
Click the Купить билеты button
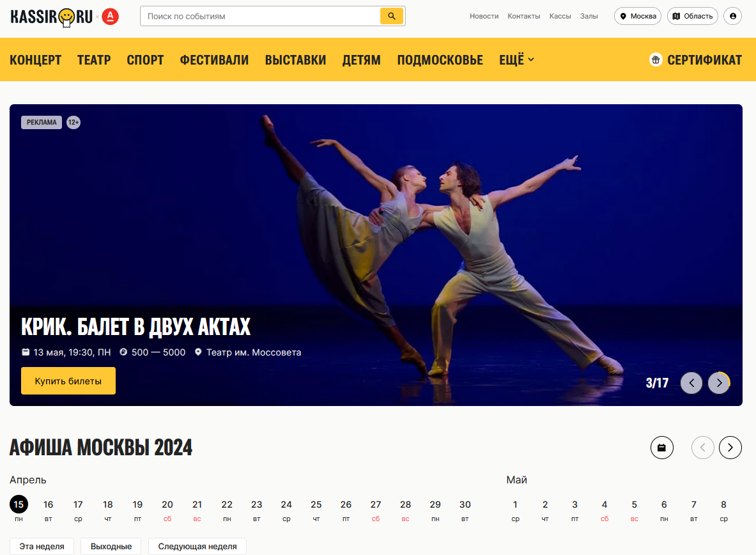[68, 381]
